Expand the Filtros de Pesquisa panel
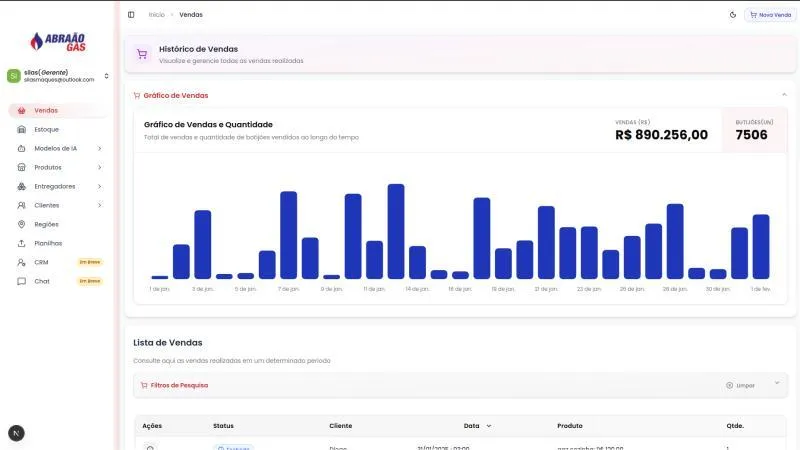The width and height of the screenshot is (800, 450). coord(776,383)
